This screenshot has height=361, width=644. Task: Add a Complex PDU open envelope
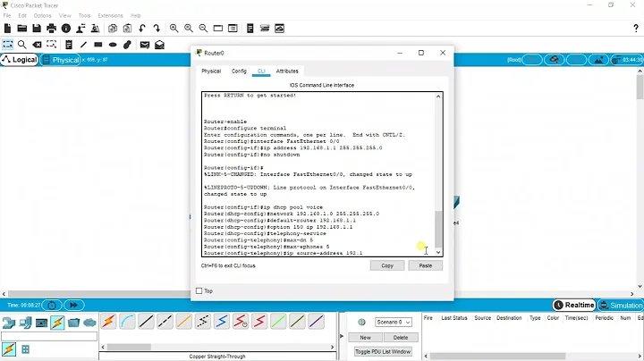159,45
